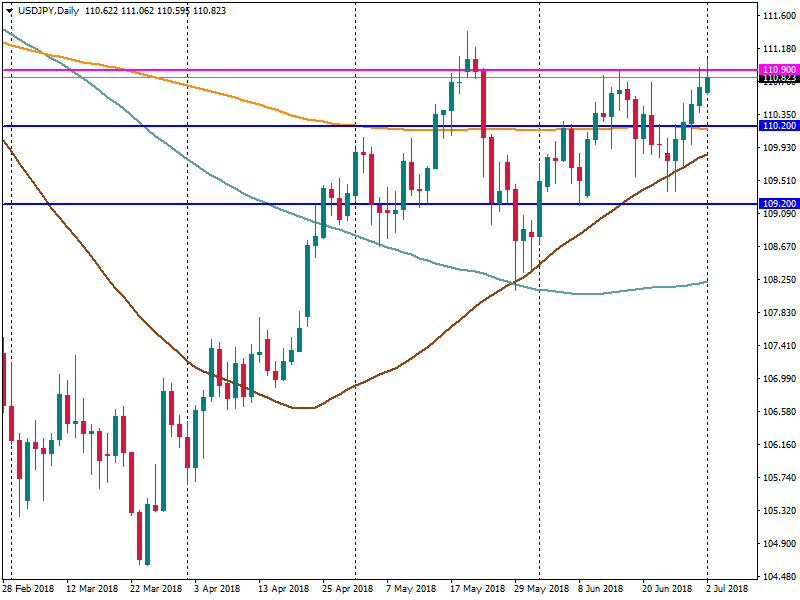Select the blue 110.200 price label

777,126
